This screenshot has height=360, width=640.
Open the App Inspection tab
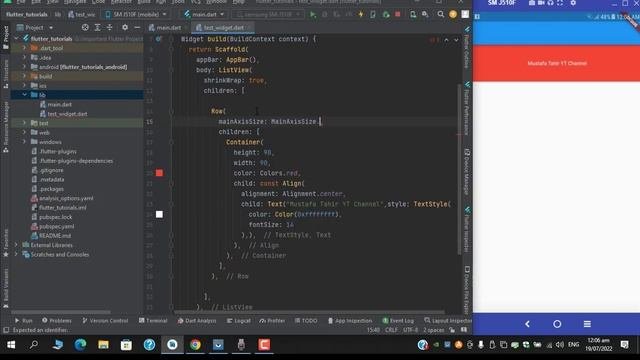pyautogui.click(x=350, y=321)
